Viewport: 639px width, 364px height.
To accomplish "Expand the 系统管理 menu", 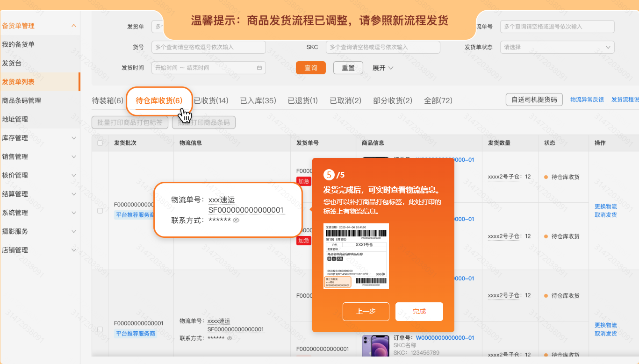I will pos(40,213).
